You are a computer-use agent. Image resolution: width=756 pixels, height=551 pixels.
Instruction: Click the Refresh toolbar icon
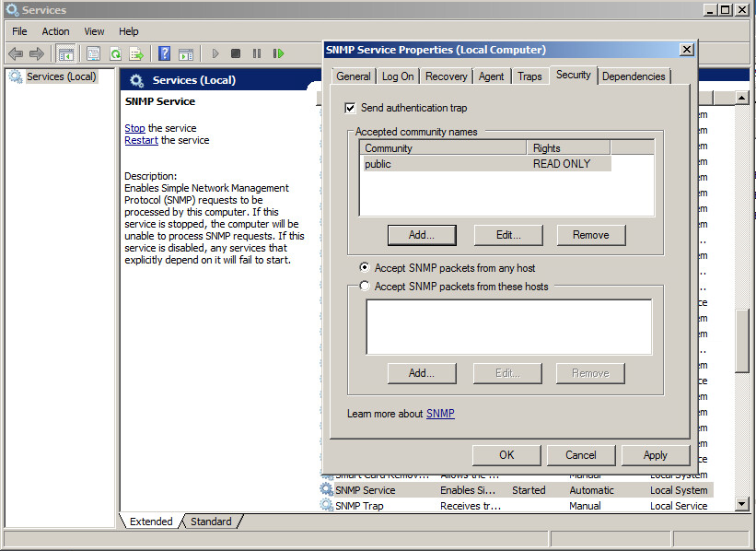pyautogui.click(x=115, y=54)
